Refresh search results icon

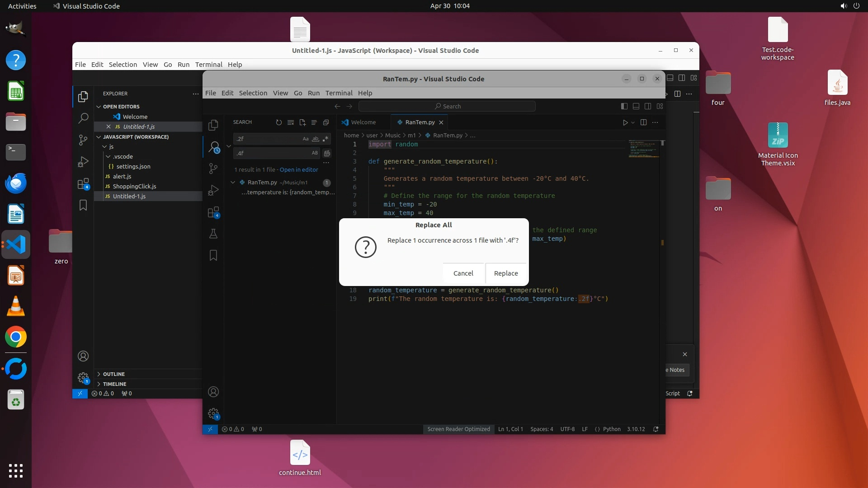(279, 122)
